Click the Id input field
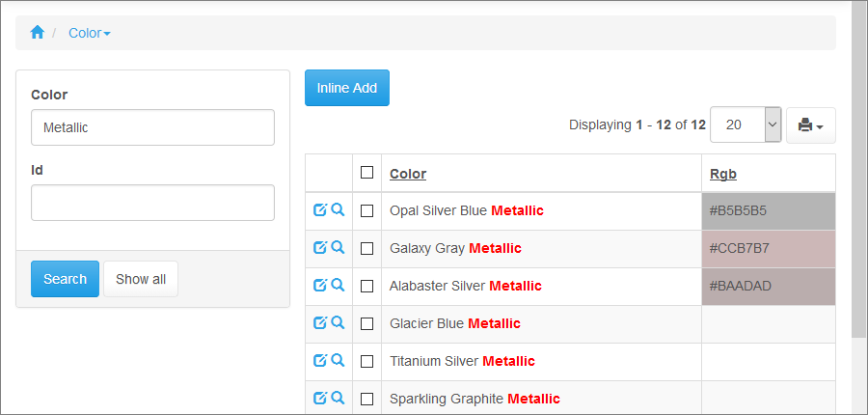This screenshot has height=415, width=868. pyautogui.click(x=152, y=203)
